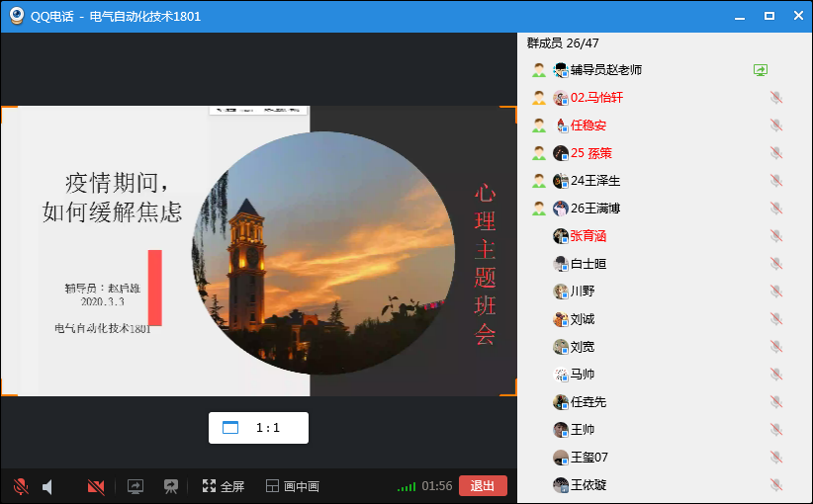Image resolution: width=813 pixels, height=504 pixels.
Task: Select the 1:1 view scale button
Action: pos(258,428)
